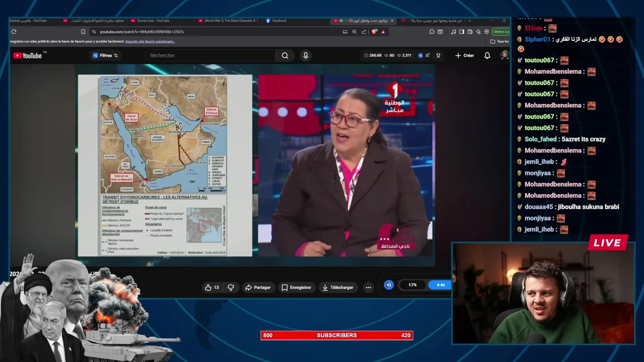Close the active برنامج حدث وتحليل tab
Screen dimensions: 644x362
point(393,21)
